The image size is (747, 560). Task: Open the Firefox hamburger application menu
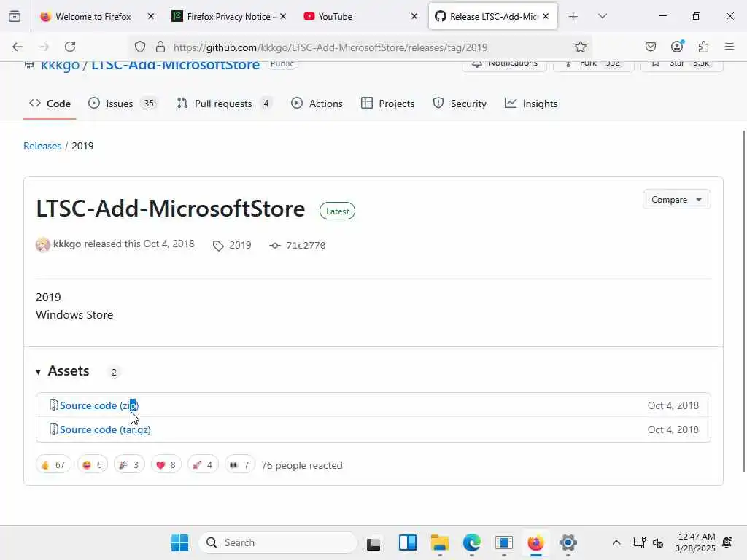point(729,47)
